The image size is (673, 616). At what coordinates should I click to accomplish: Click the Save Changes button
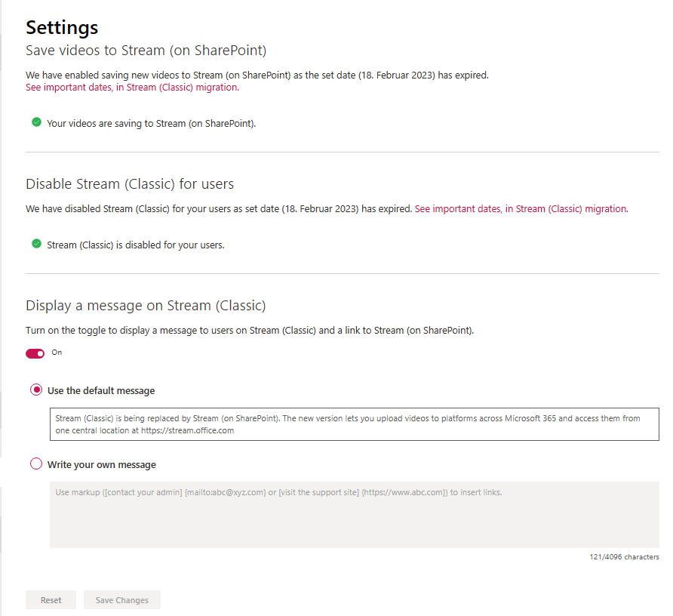[x=122, y=600]
